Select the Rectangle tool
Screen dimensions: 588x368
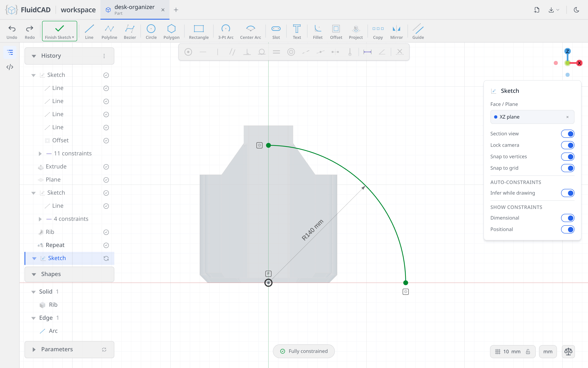(x=199, y=31)
